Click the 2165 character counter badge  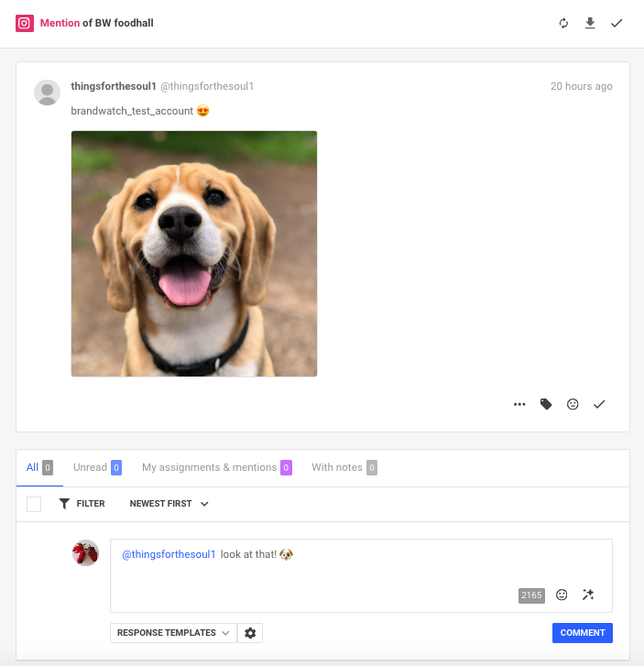[531, 595]
